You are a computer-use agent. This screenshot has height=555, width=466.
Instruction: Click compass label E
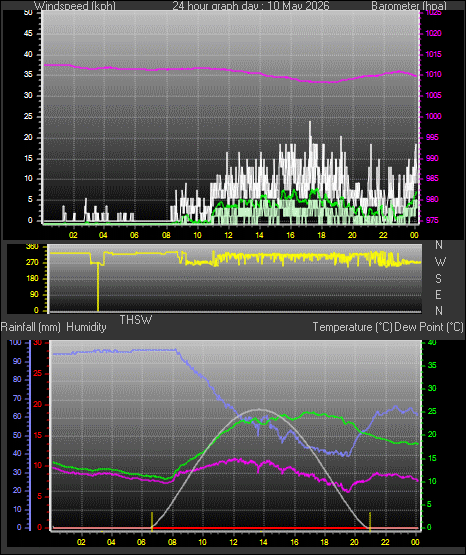(x=438, y=294)
